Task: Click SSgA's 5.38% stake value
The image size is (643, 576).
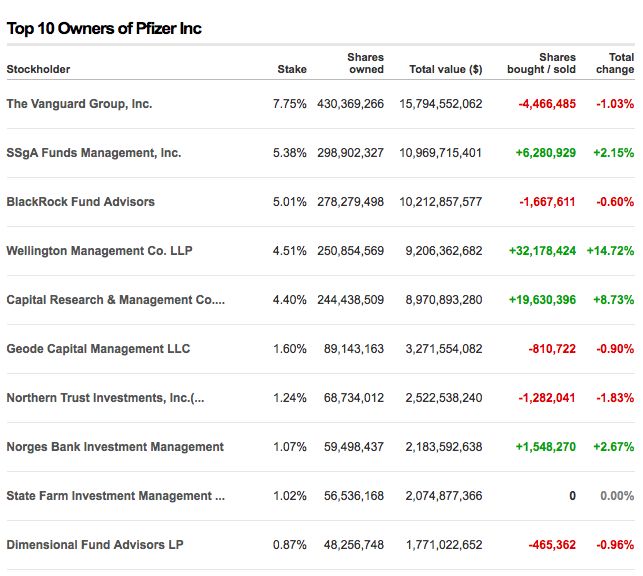Action: click(x=290, y=153)
